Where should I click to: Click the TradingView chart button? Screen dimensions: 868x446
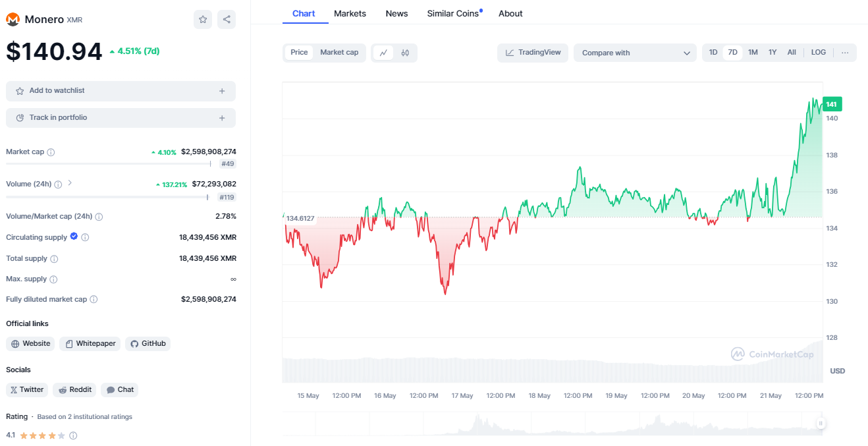click(x=533, y=53)
